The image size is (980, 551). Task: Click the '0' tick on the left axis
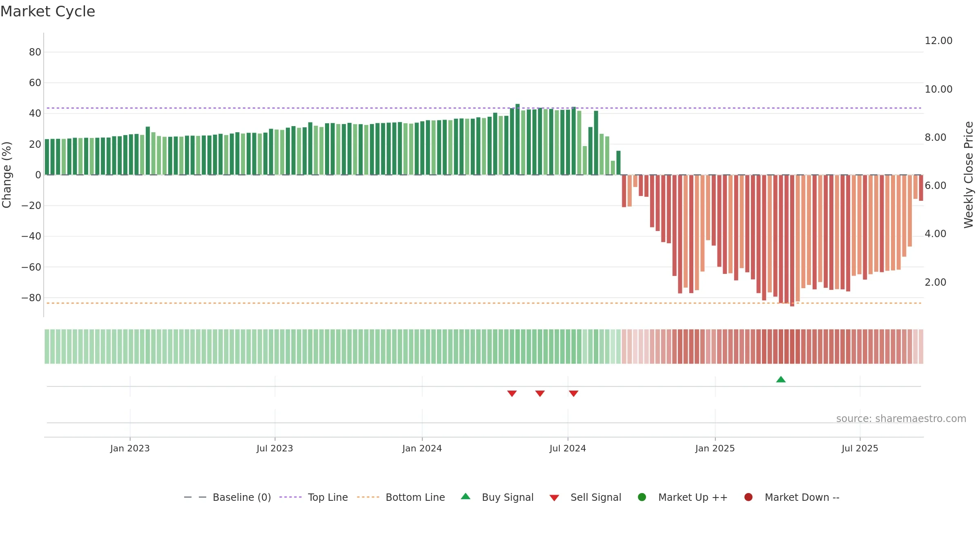[x=38, y=175]
